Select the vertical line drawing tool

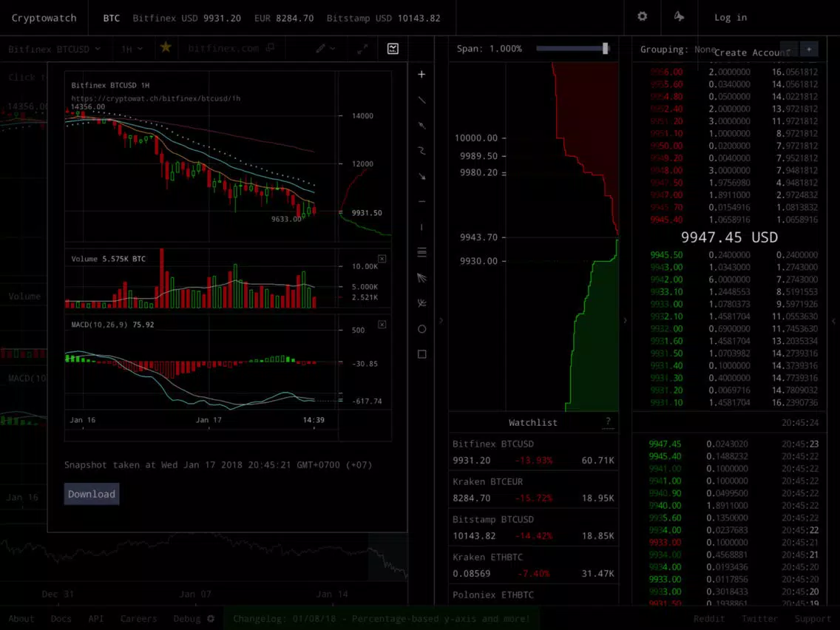click(421, 227)
